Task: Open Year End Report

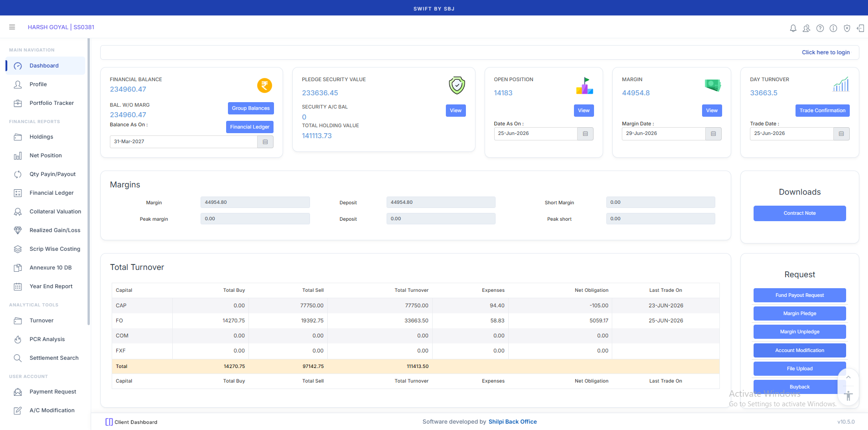Action: (46, 286)
